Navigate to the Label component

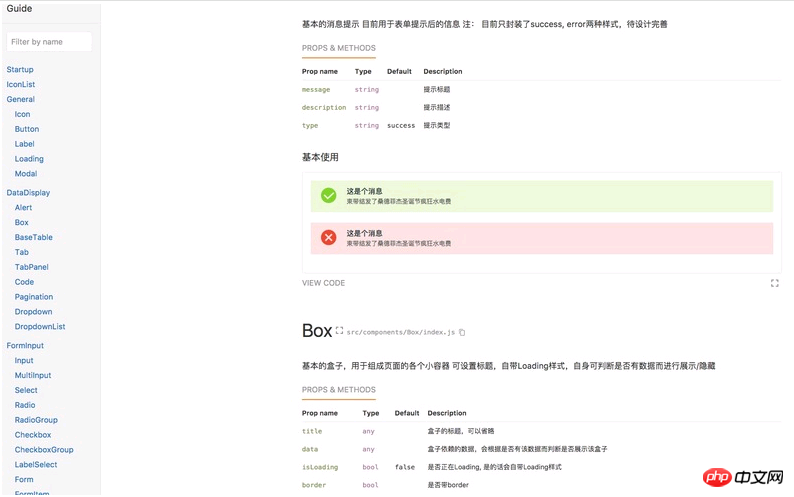pos(24,144)
